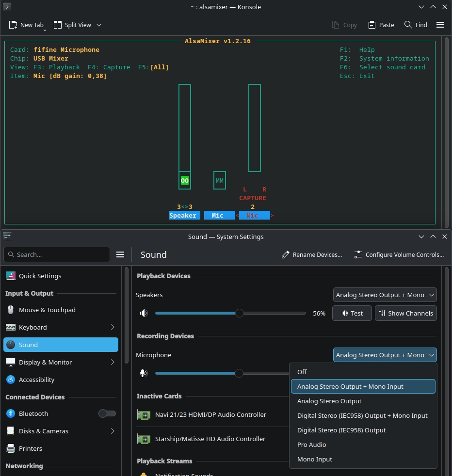452x476 pixels.
Task: Open Find search in Konsole
Action: click(416, 25)
